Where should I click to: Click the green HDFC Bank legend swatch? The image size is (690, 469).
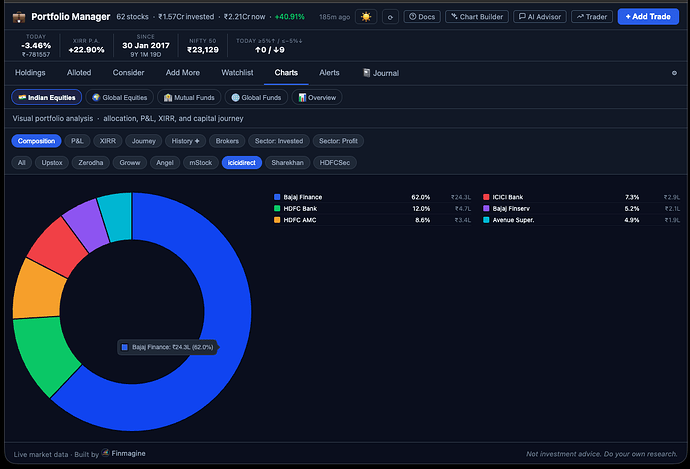(x=277, y=209)
